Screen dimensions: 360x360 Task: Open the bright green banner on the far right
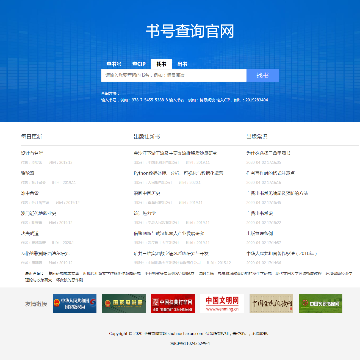point(320,303)
